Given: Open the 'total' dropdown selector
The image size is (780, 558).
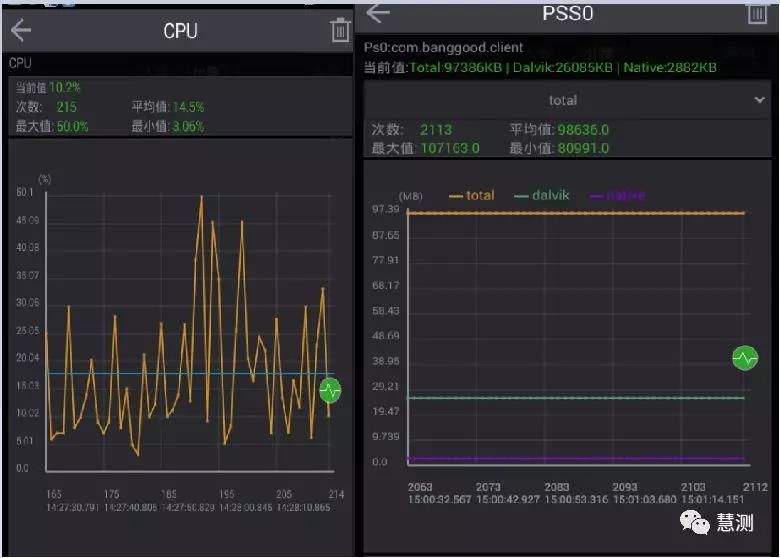Looking at the screenshot, I should click(567, 100).
